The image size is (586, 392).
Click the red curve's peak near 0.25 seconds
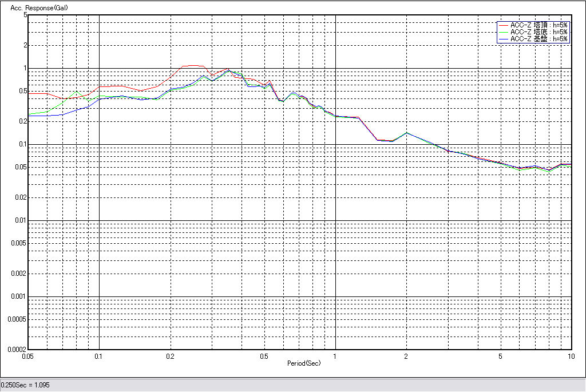click(192, 65)
